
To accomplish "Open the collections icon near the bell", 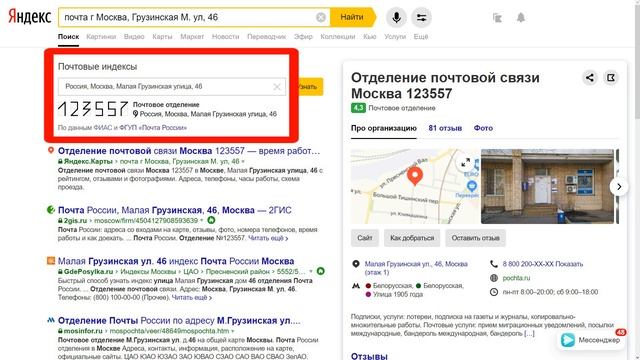I will click(x=497, y=18).
